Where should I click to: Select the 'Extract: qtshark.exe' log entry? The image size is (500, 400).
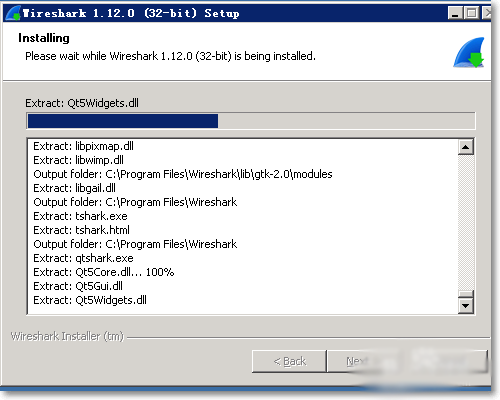coord(83,258)
